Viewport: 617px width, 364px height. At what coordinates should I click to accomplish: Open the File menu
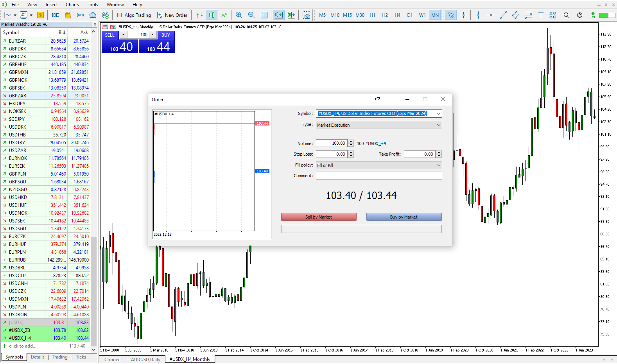pyautogui.click(x=15, y=5)
